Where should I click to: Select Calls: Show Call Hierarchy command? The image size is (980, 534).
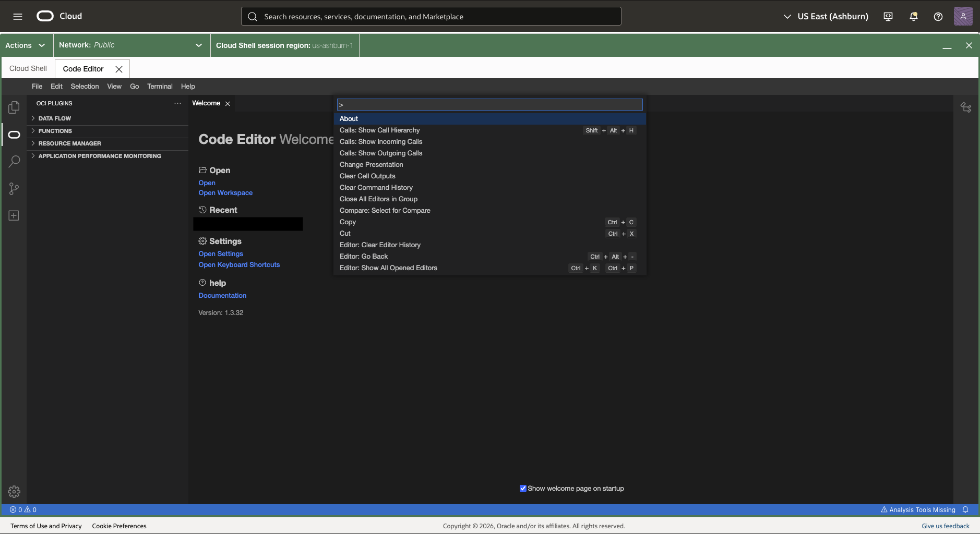click(x=489, y=130)
